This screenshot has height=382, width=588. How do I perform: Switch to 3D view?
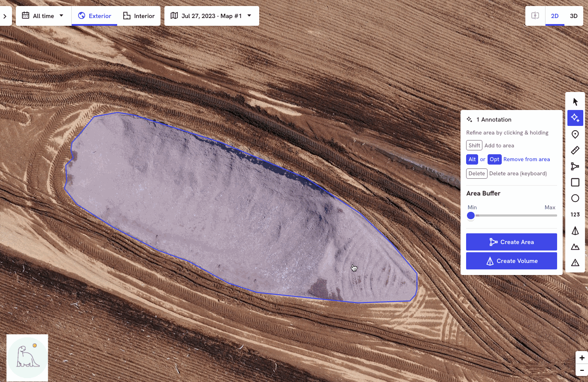coord(574,16)
